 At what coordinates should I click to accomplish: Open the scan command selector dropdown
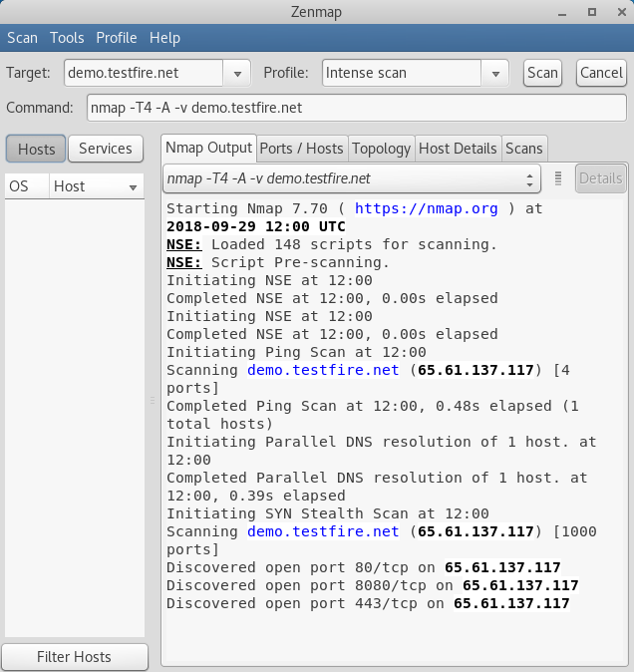click(x=352, y=178)
